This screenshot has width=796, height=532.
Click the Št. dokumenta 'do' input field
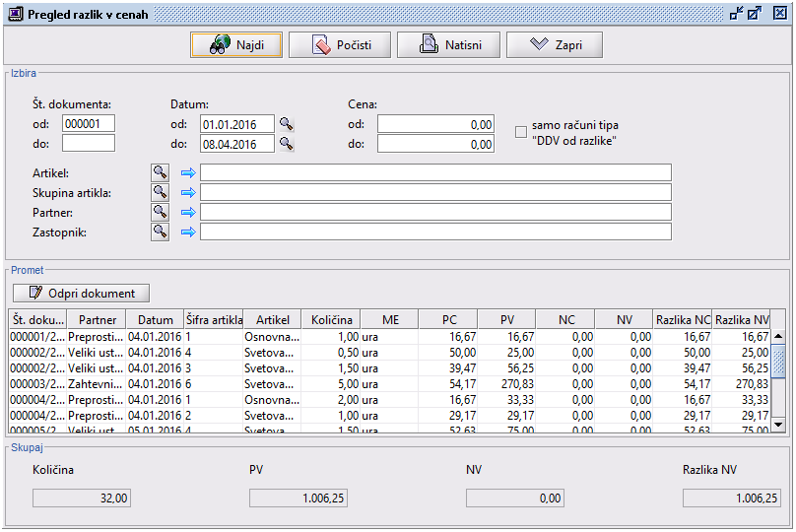pyautogui.click(x=89, y=144)
